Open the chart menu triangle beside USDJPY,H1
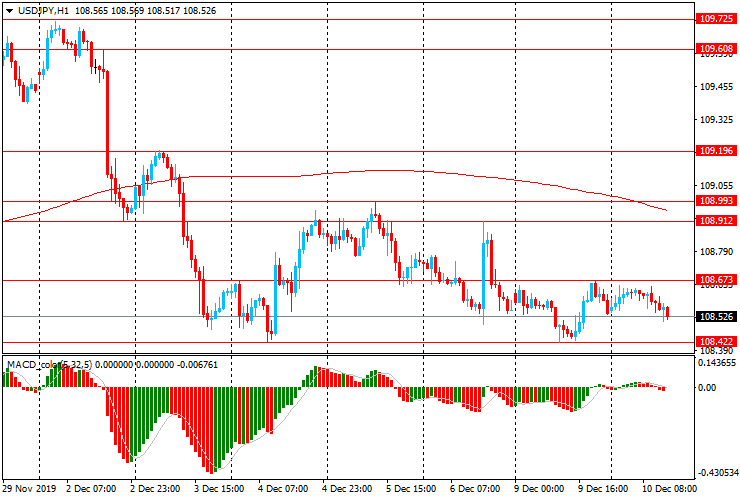This screenshot has height=500, width=740. pos(9,11)
